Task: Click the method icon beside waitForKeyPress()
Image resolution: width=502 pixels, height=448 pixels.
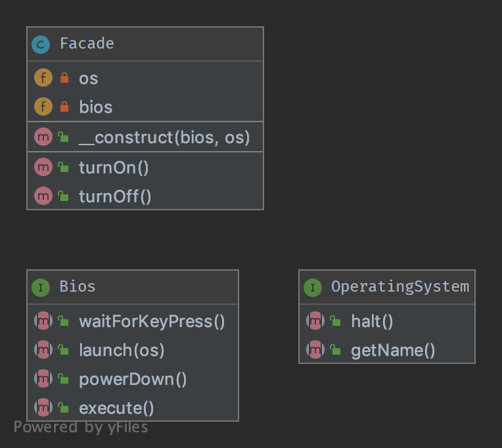Action: tap(43, 321)
